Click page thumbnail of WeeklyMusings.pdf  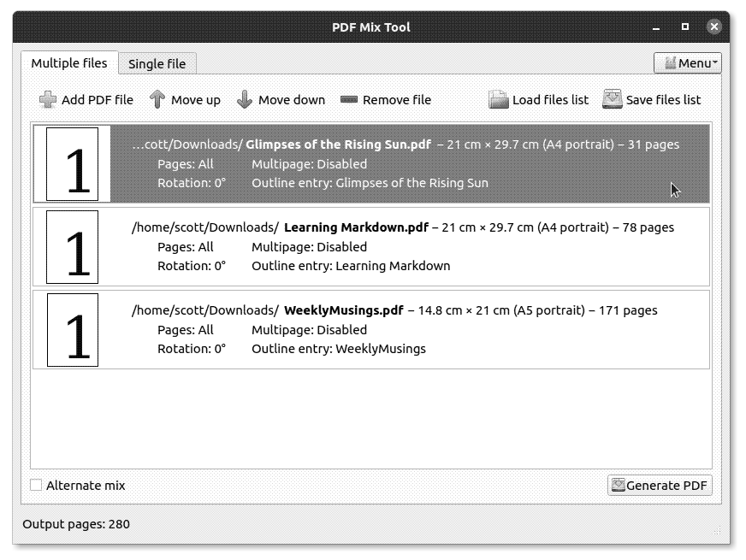coord(73,330)
